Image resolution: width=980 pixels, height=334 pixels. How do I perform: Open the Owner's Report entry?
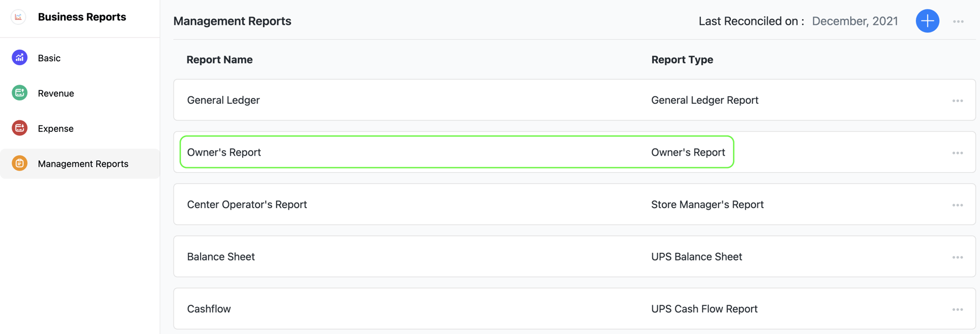[224, 152]
